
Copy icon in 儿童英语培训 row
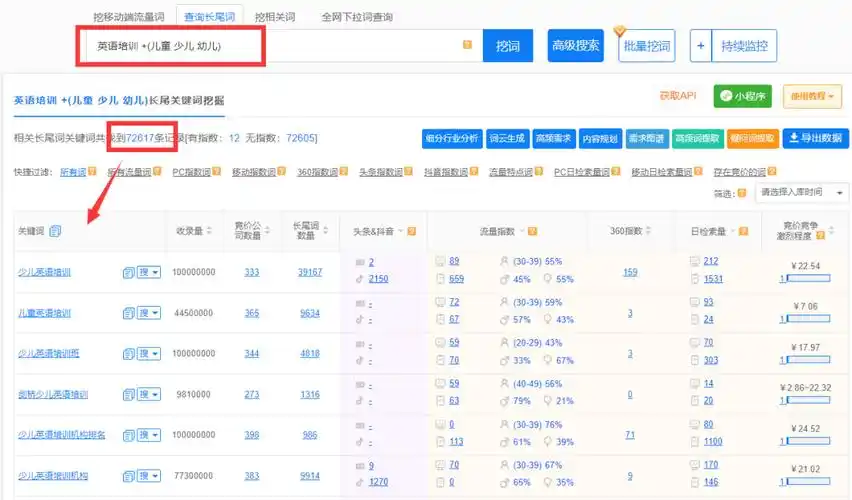(x=128, y=313)
